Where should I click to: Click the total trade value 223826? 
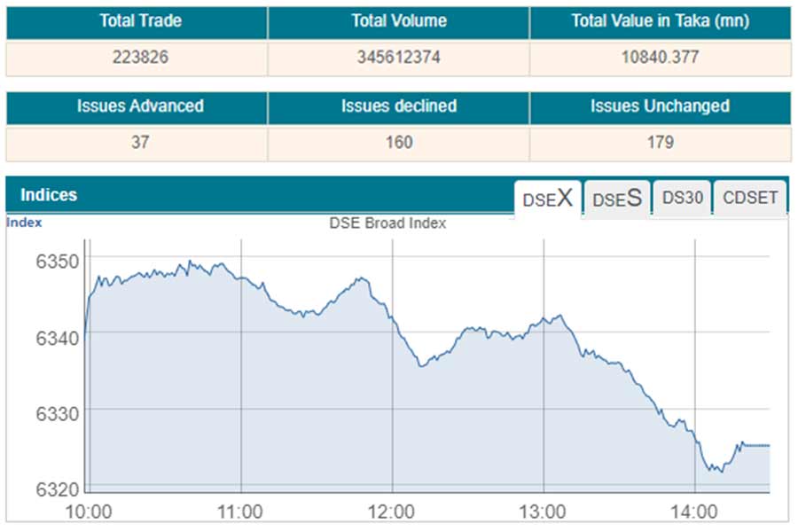tap(136, 58)
